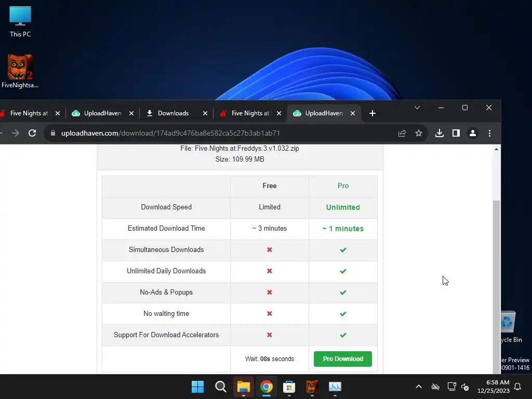Click Size: 109.99 MB text
Image resolution: width=532 pixels, height=399 pixels.
pos(240,159)
